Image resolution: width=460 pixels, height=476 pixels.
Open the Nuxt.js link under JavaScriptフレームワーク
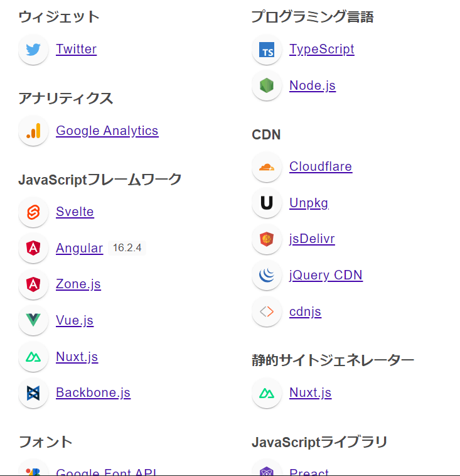click(x=77, y=357)
